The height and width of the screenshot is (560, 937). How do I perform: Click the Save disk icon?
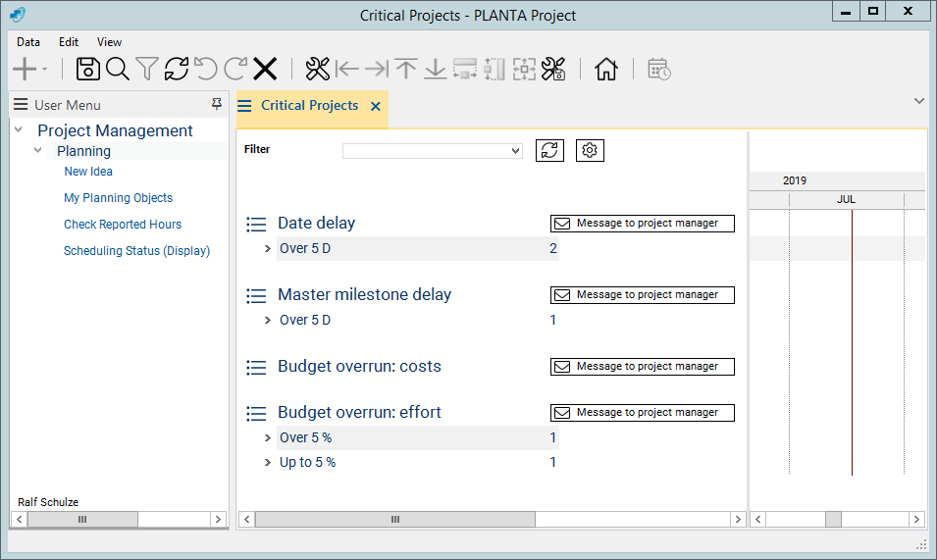pyautogui.click(x=88, y=69)
